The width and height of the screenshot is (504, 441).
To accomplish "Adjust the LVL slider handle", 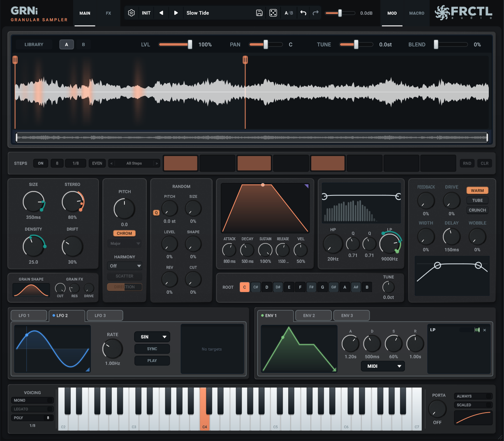I will [190, 44].
